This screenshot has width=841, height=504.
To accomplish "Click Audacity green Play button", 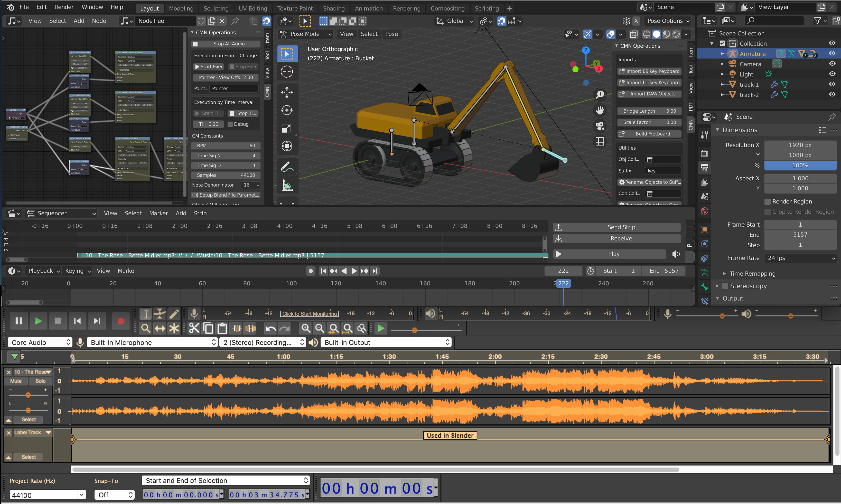I will click(x=38, y=321).
